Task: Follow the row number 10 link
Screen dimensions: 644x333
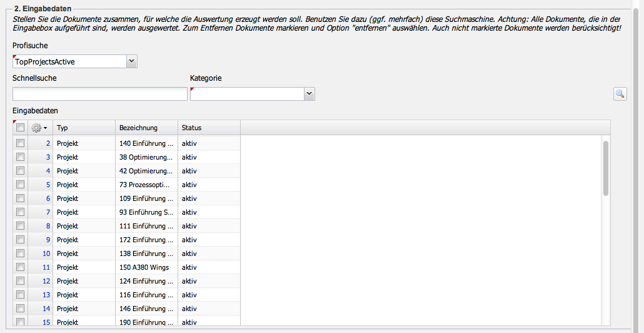Action: (46, 254)
